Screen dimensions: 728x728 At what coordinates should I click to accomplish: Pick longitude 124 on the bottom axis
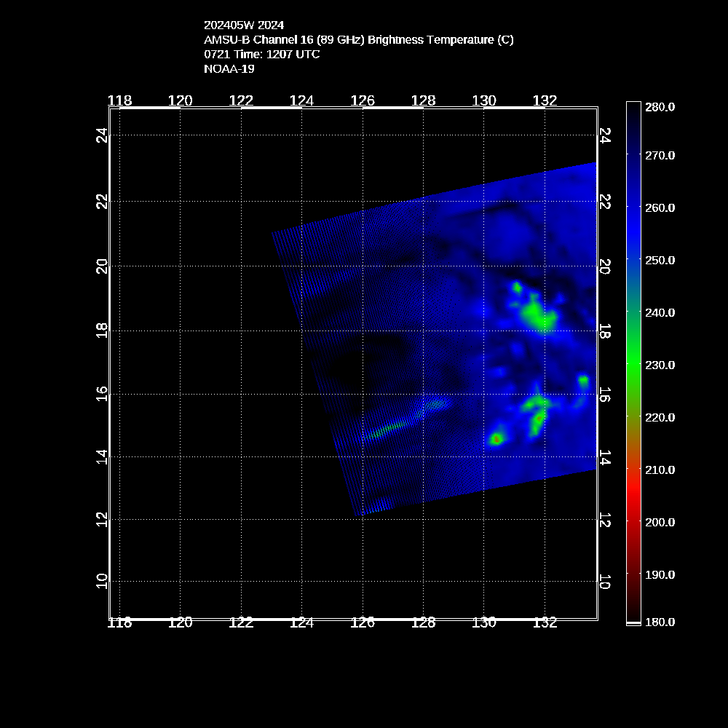coord(302,622)
